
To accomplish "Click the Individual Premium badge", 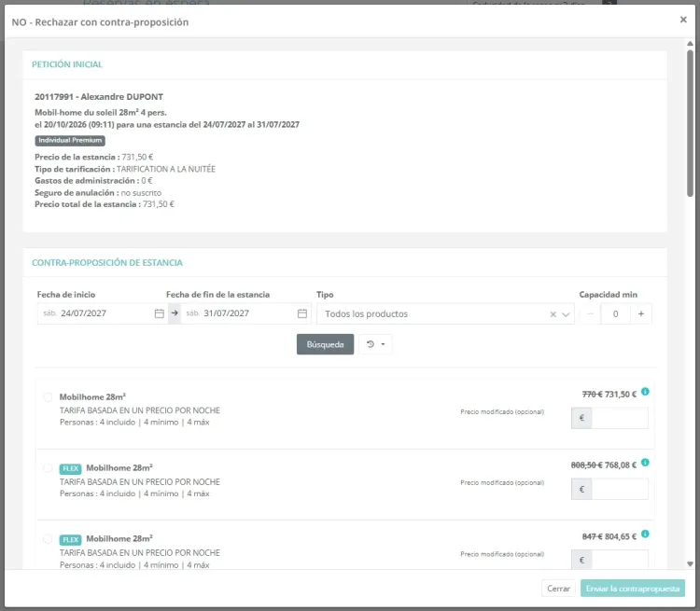I will [x=70, y=141].
